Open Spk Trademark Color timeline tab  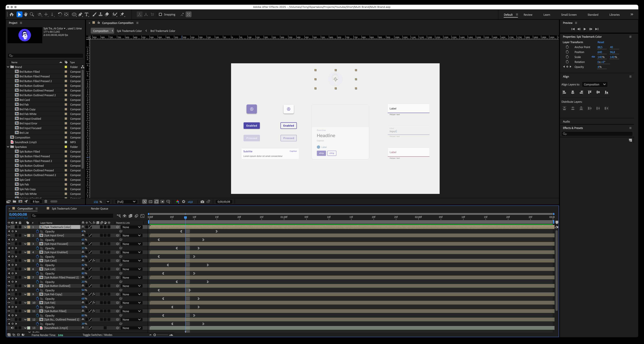64,209
